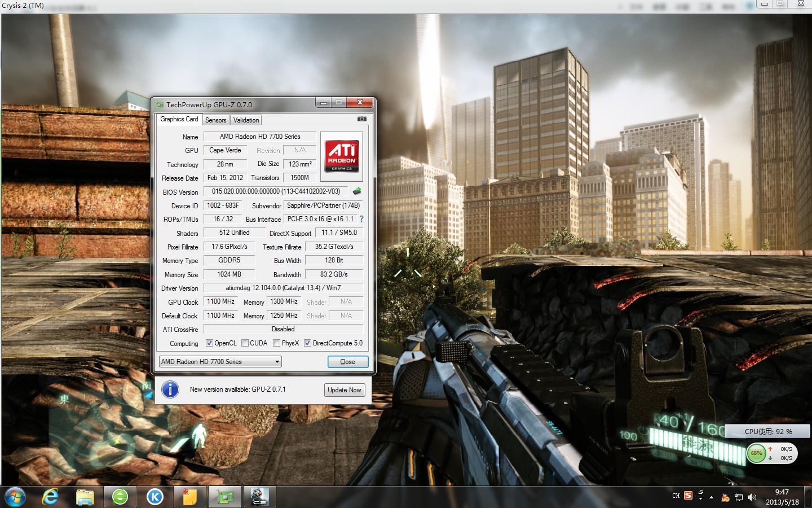Click the Bandwidth field 83.2 GB/s
812x508 pixels.
[x=334, y=274]
